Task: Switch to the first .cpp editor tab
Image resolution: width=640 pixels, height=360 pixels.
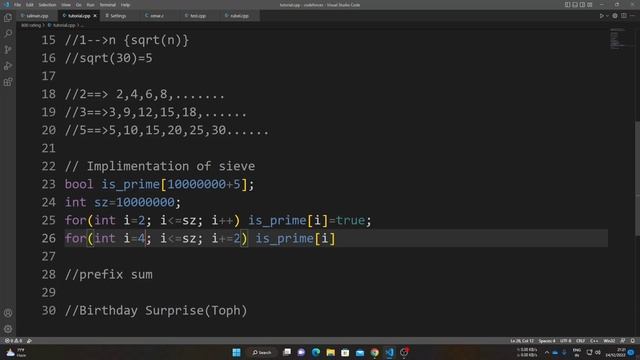Action: [37, 16]
